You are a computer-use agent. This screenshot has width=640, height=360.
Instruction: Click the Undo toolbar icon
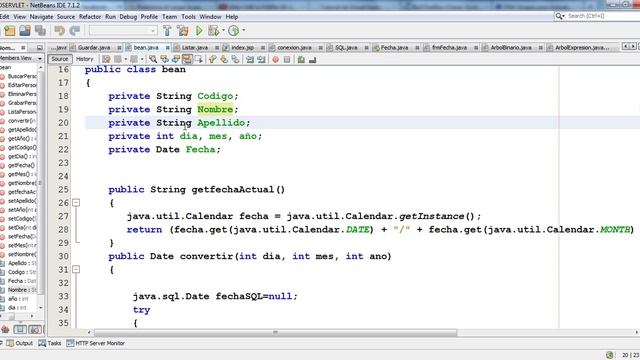[60, 31]
